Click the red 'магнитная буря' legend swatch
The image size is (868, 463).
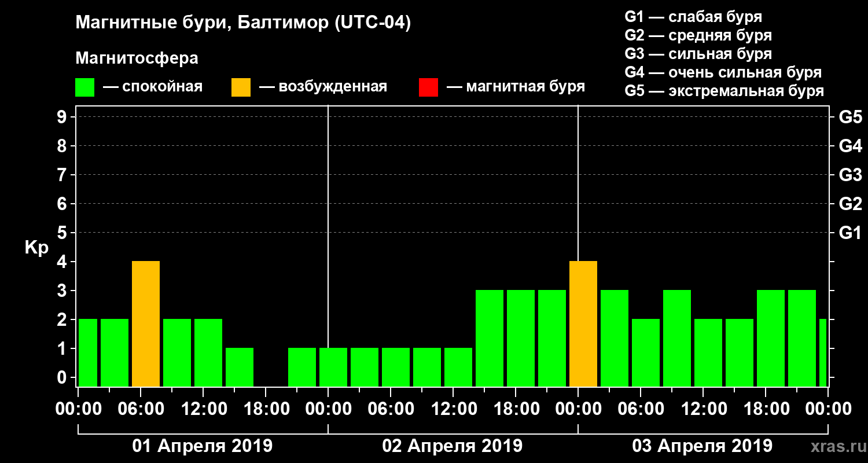coord(429,87)
